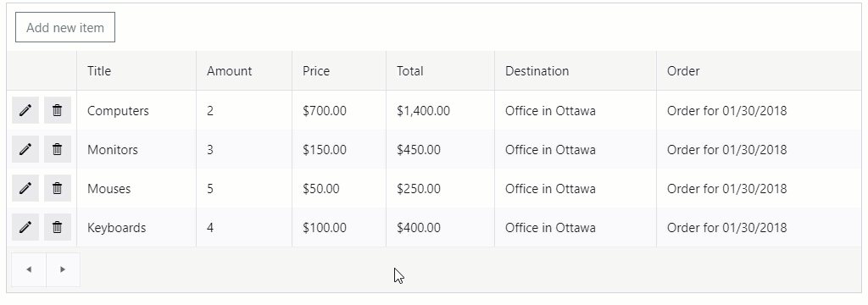
Task: Click the Add new item button
Action: click(65, 27)
